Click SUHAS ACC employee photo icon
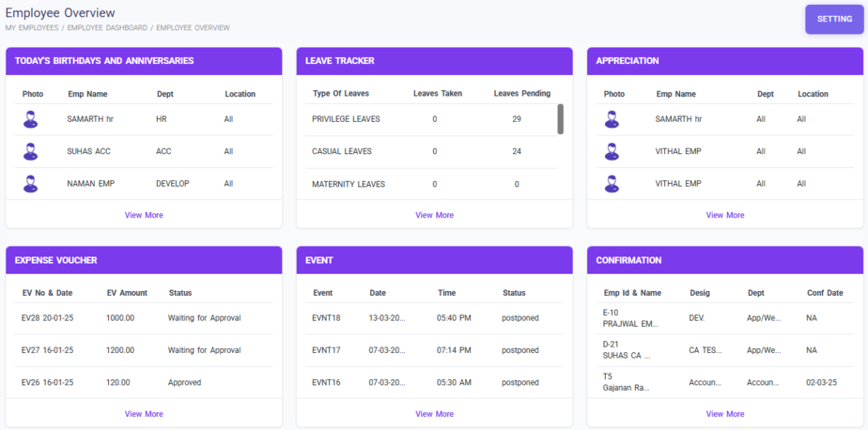This screenshot has width=868, height=430. (31, 151)
